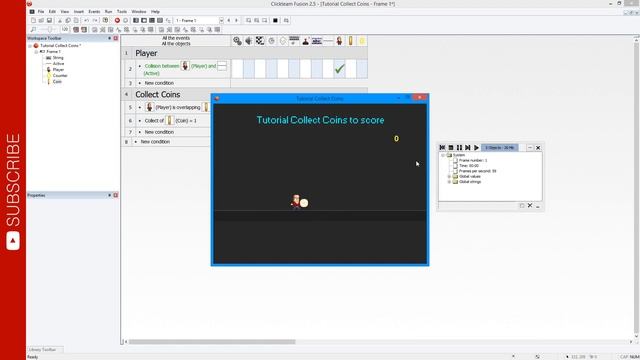Click the zoom slider in second toolbar

point(49,29)
